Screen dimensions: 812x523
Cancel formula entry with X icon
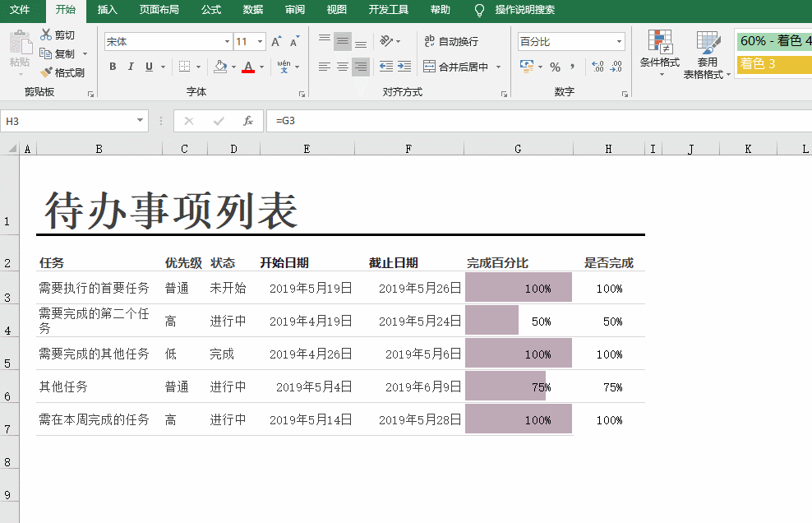coord(189,121)
